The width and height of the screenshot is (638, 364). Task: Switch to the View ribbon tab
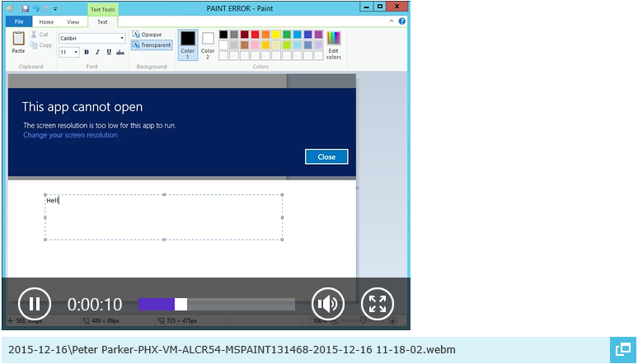coord(73,22)
